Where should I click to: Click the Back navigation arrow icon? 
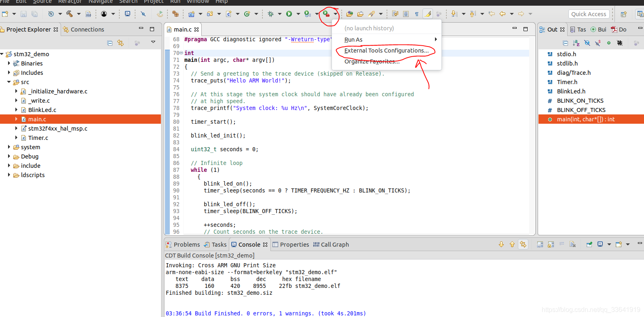[502, 14]
